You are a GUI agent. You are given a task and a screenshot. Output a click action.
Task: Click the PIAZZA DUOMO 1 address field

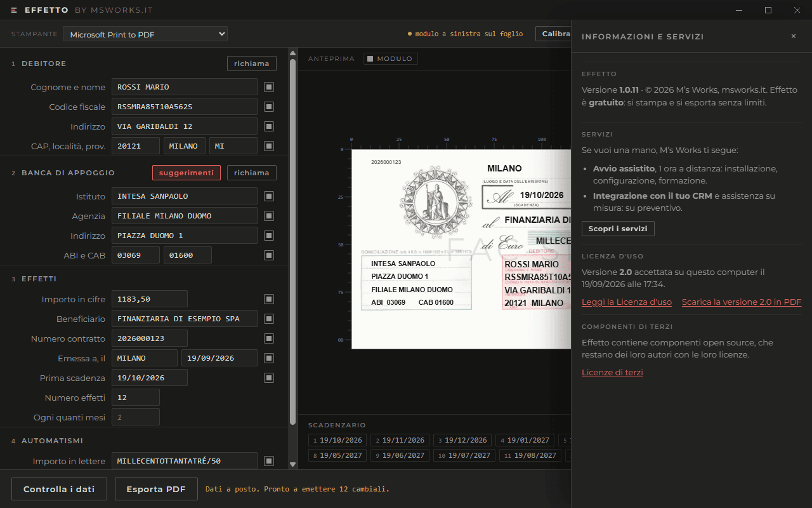pos(185,236)
